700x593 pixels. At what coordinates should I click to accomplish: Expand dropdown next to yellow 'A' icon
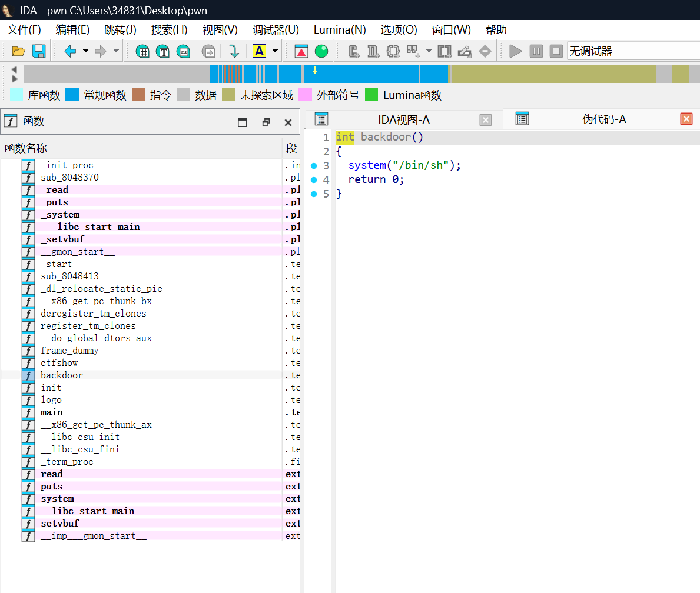point(276,51)
